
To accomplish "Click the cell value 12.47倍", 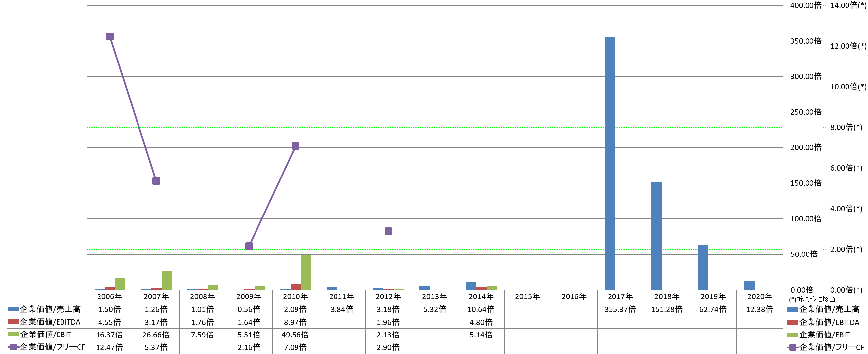I will (109, 347).
